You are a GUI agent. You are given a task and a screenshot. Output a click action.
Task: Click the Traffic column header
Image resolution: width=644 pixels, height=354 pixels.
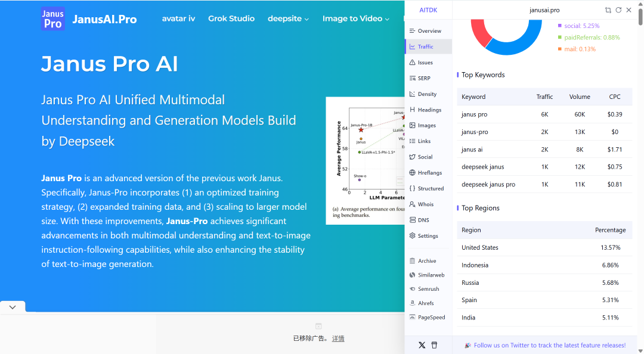(x=544, y=97)
